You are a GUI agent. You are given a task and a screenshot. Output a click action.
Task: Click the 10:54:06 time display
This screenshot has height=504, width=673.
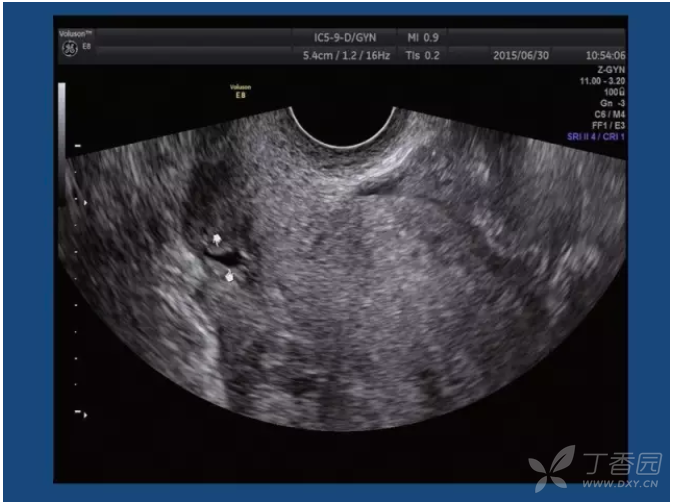(606, 55)
